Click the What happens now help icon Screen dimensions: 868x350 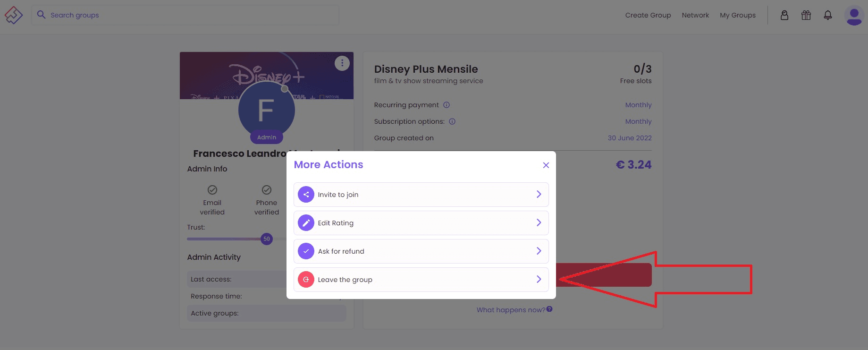coord(549,309)
